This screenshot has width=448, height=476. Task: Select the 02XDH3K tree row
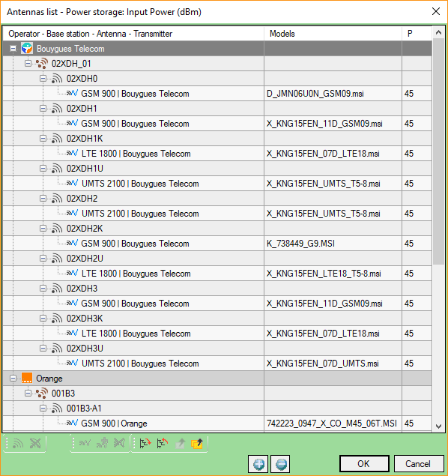217,319
